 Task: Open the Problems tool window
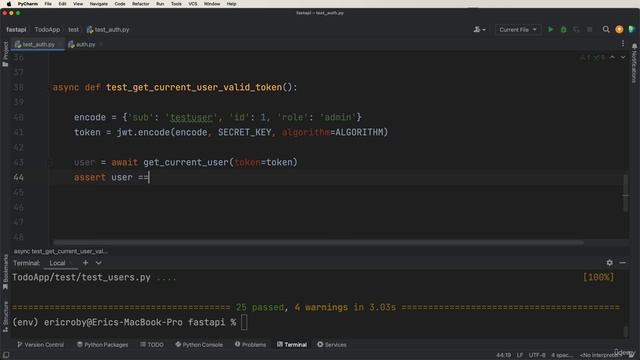250,344
